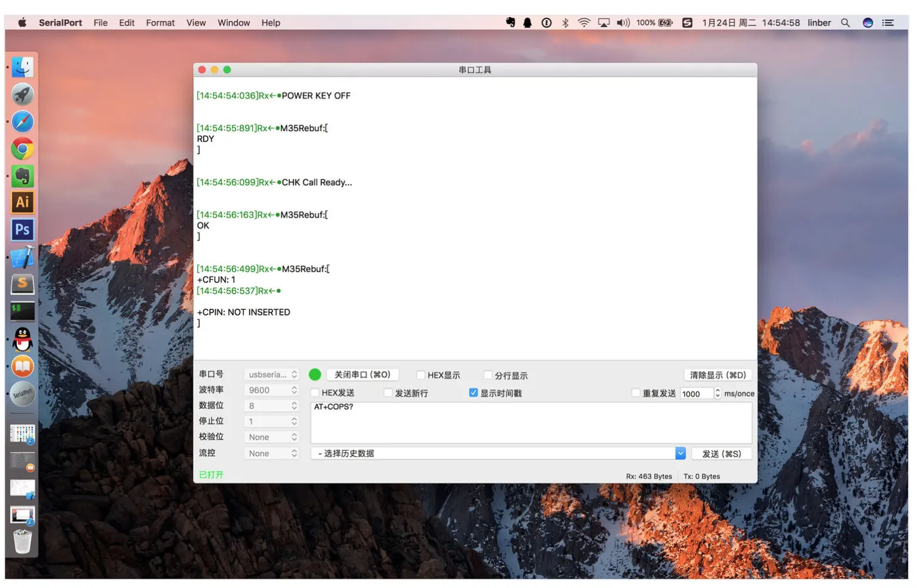Open QQ penguin app in dock
This screenshot has width=920, height=588.
pos(22,339)
